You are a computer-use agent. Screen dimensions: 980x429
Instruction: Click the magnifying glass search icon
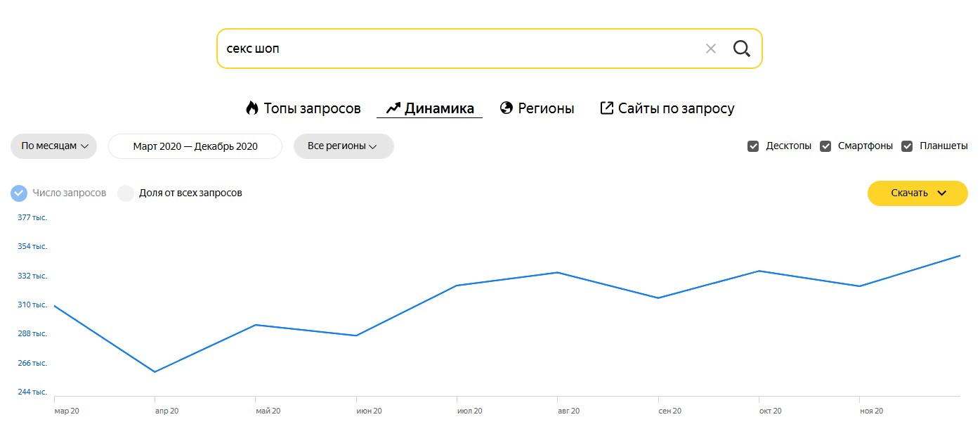742,49
